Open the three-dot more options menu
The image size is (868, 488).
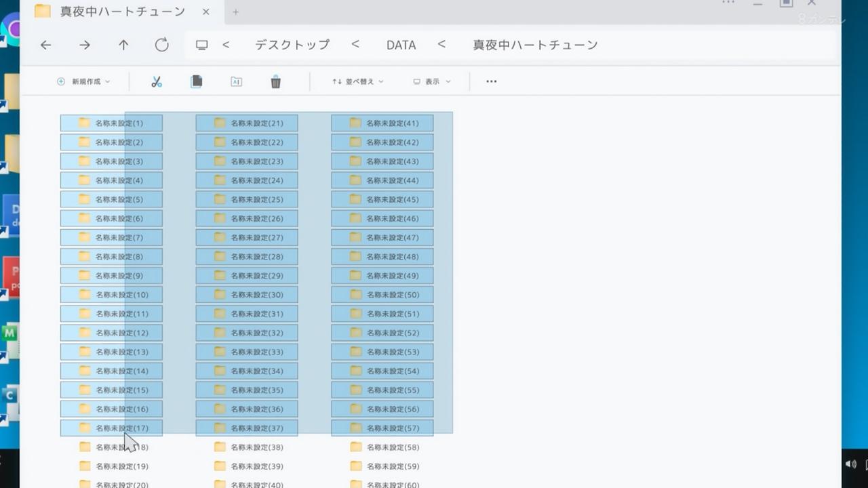click(492, 82)
